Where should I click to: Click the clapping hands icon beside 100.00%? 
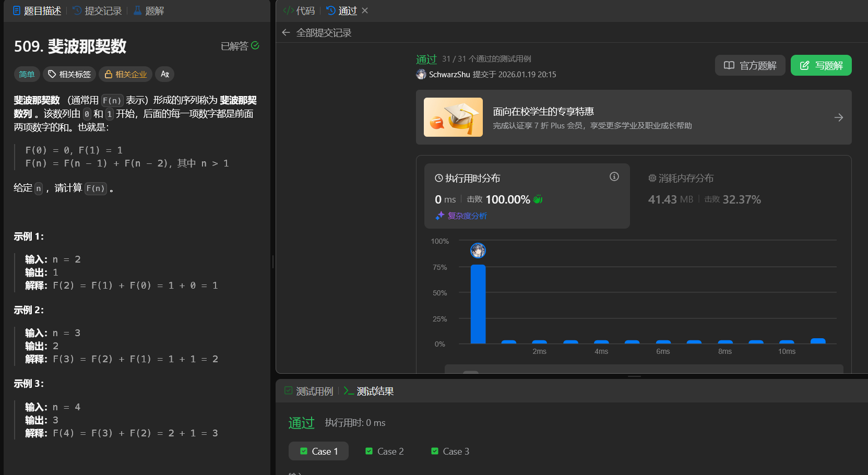pos(538,199)
